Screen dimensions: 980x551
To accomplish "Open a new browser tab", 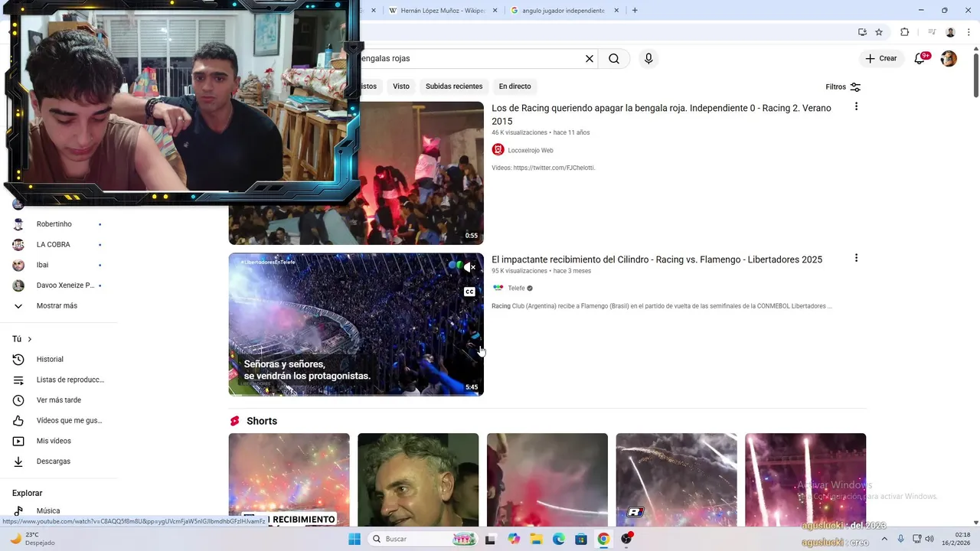I will click(x=635, y=11).
